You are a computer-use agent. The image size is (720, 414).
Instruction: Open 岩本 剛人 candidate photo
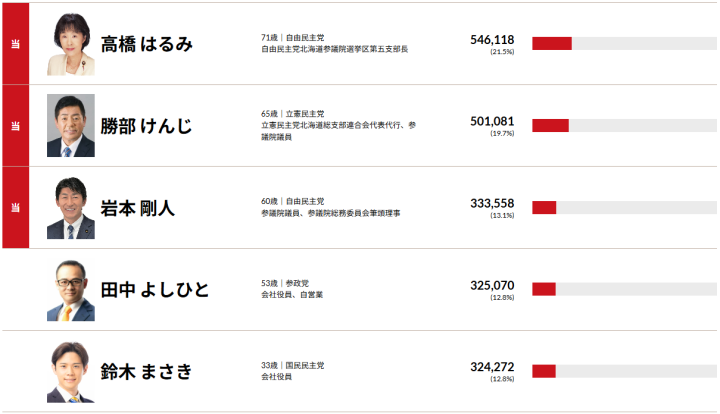71,207
